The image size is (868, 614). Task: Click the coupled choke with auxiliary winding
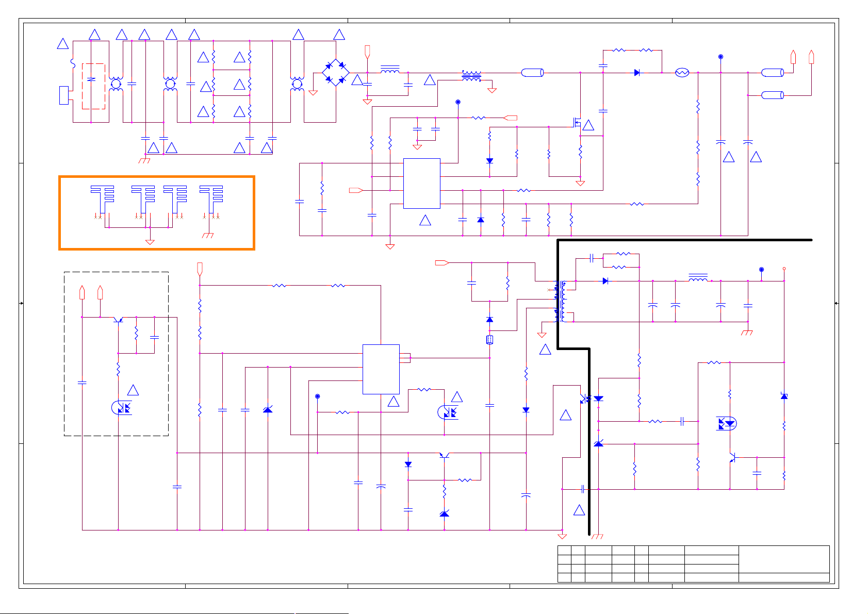click(x=471, y=76)
